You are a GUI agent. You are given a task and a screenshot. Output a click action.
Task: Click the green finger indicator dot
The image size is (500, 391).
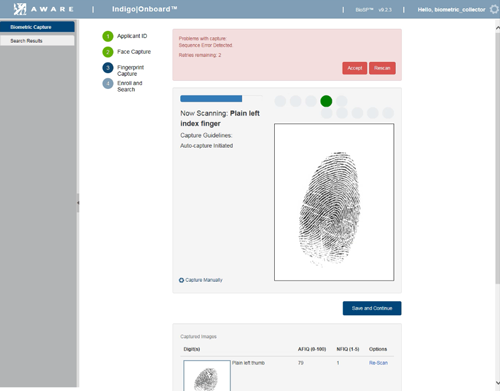click(326, 101)
